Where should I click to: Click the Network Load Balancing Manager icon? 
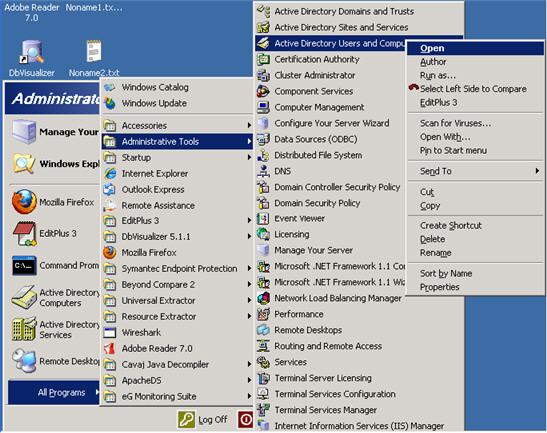tap(263, 298)
